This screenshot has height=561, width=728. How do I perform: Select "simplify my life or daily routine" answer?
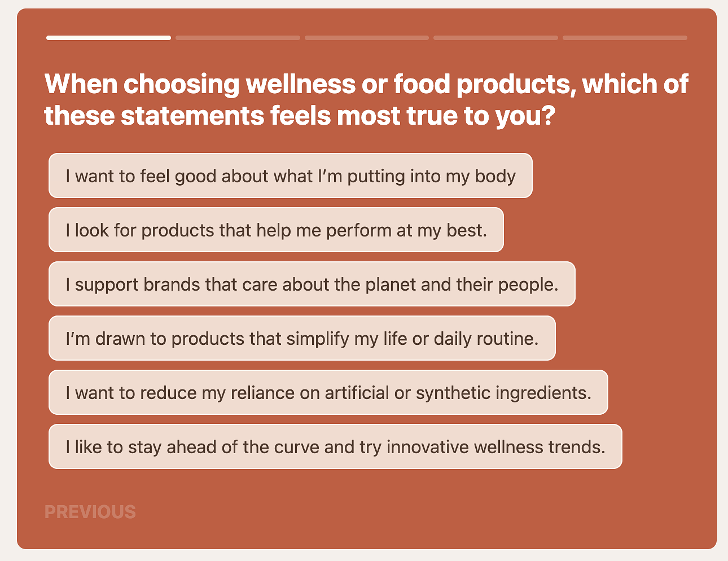click(302, 338)
